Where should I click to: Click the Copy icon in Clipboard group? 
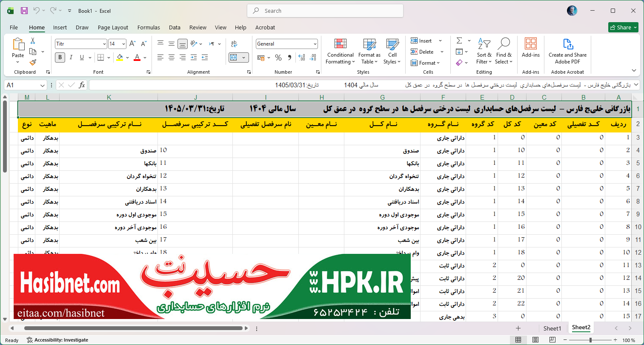tap(33, 52)
